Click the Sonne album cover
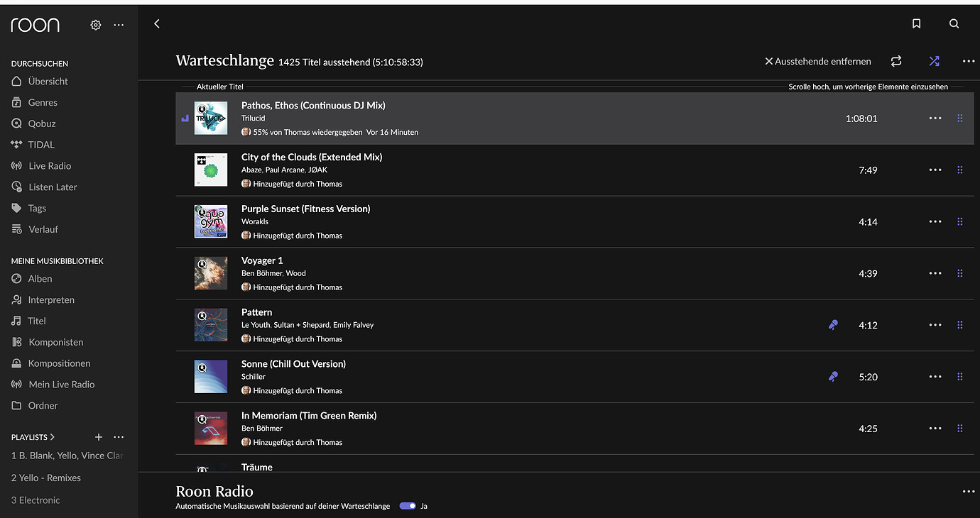 click(211, 377)
